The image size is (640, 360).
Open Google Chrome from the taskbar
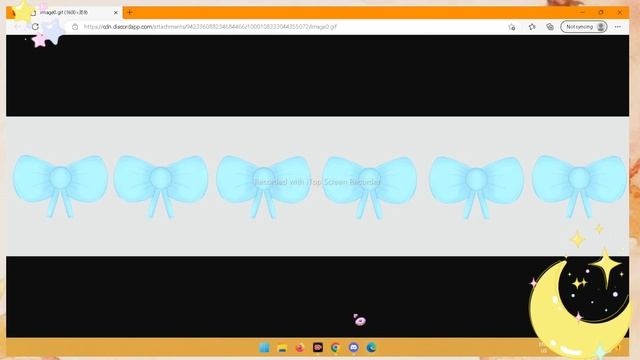(336, 347)
